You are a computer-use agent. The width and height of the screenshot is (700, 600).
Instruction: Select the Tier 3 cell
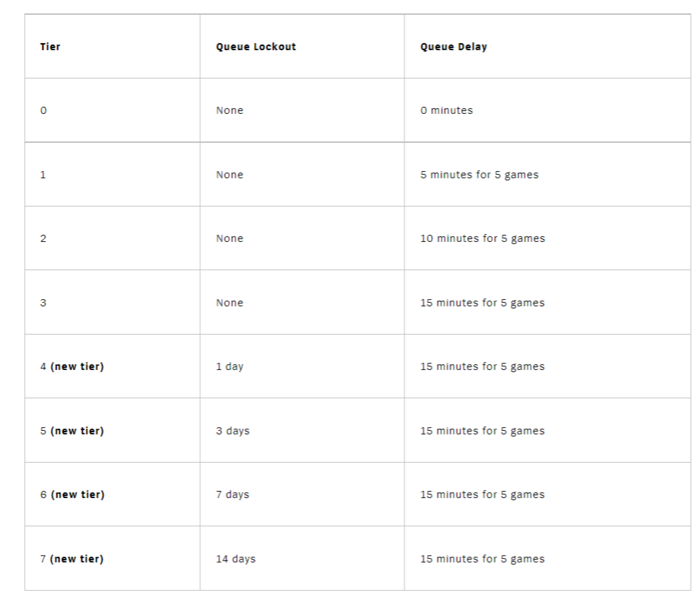113,302
